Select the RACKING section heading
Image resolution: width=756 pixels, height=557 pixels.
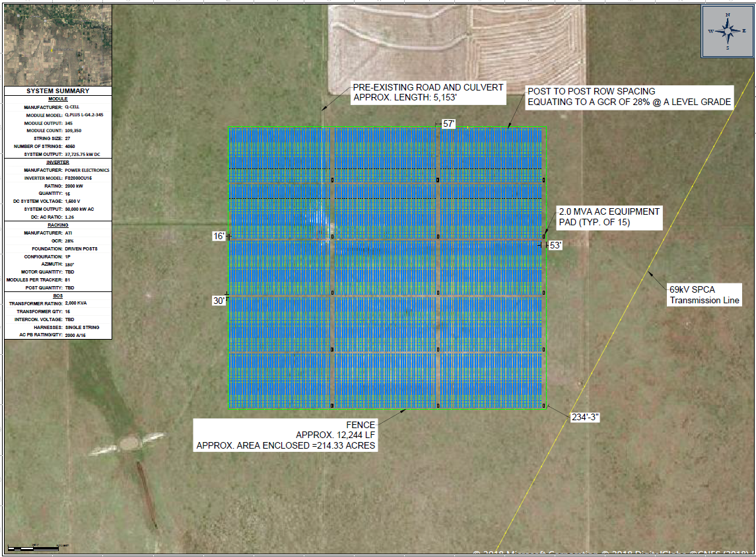click(58, 225)
